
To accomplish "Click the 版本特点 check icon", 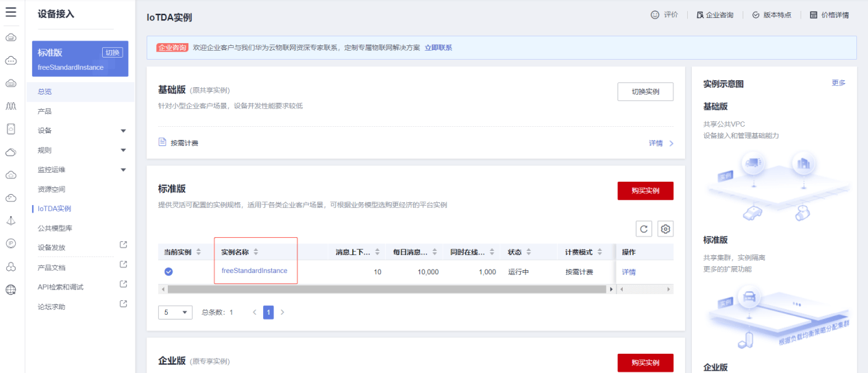I will click(756, 14).
